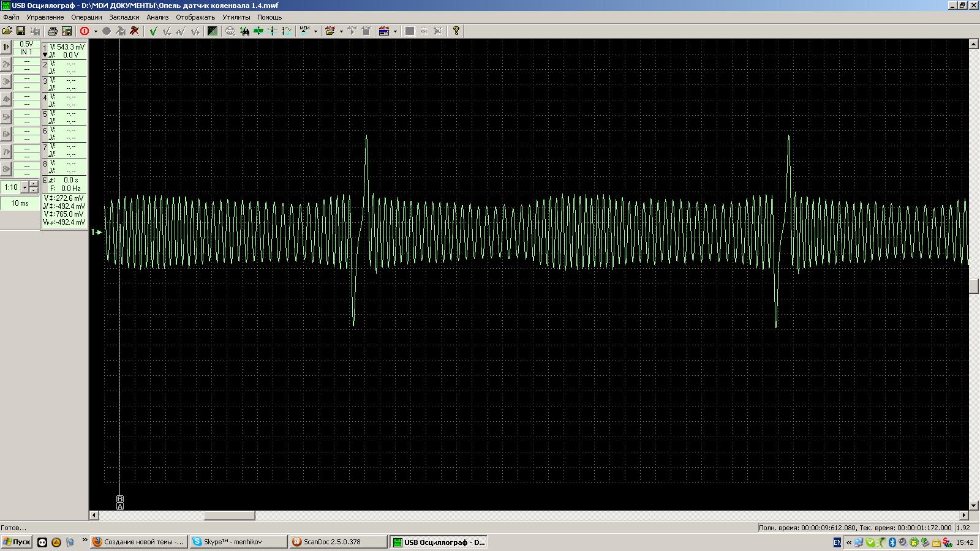
Task: Increase the 1:10 scale with up stepper
Action: click(34, 184)
